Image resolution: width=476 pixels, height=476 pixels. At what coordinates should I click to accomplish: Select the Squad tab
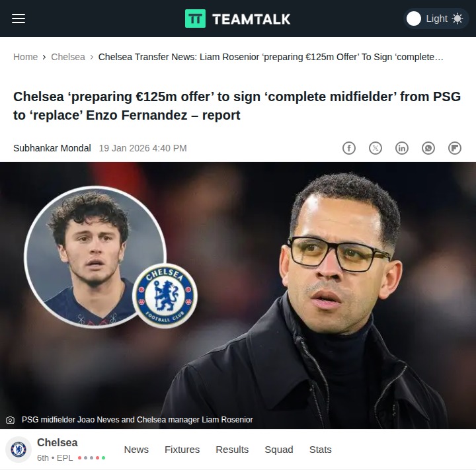click(279, 450)
